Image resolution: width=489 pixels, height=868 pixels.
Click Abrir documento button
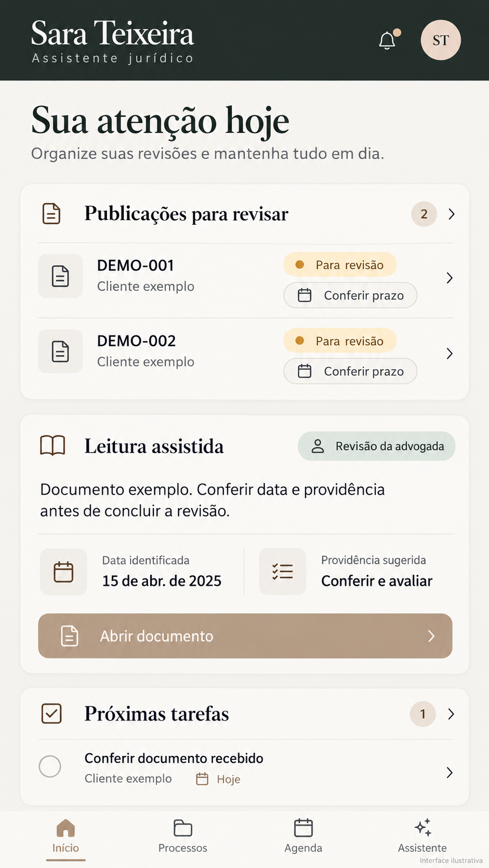coord(245,636)
